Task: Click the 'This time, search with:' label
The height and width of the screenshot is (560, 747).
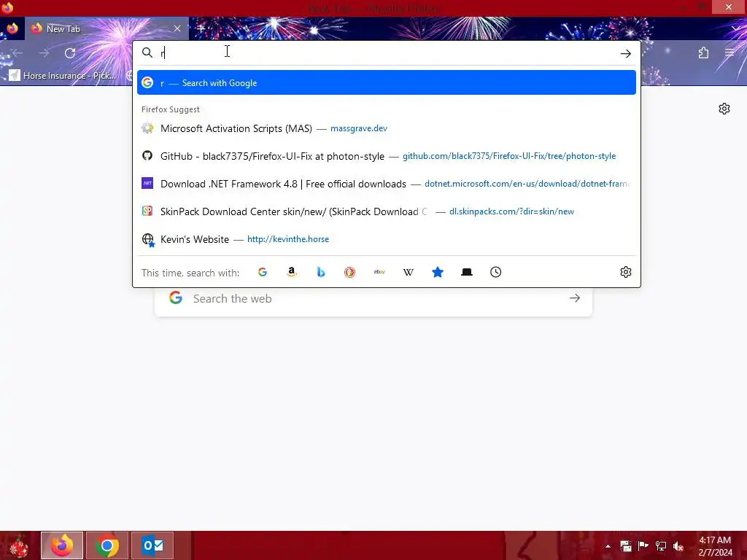Action: click(190, 273)
